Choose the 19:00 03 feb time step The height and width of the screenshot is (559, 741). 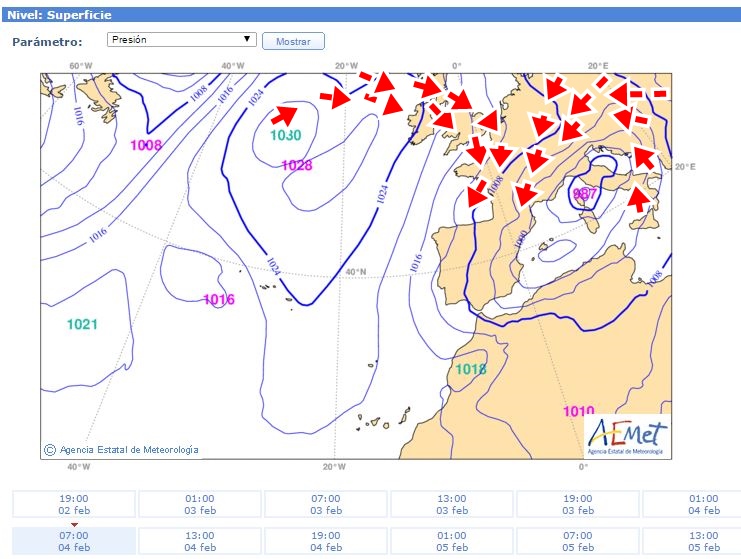(x=578, y=504)
